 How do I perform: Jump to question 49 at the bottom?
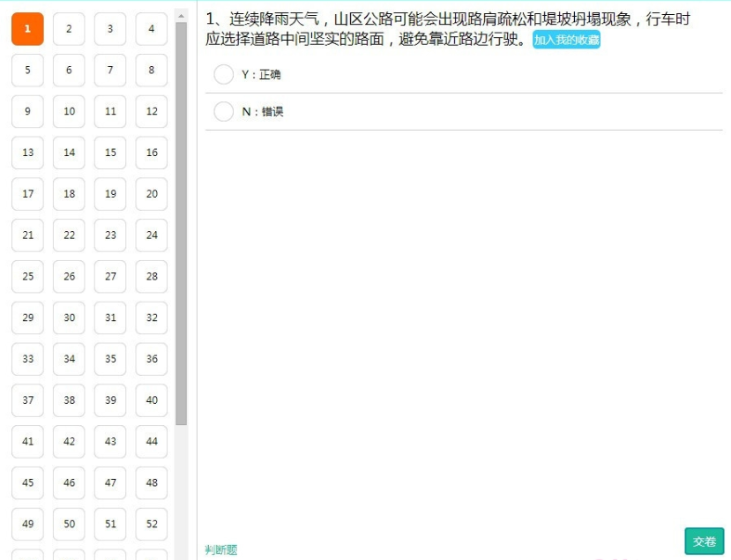tap(26, 524)
